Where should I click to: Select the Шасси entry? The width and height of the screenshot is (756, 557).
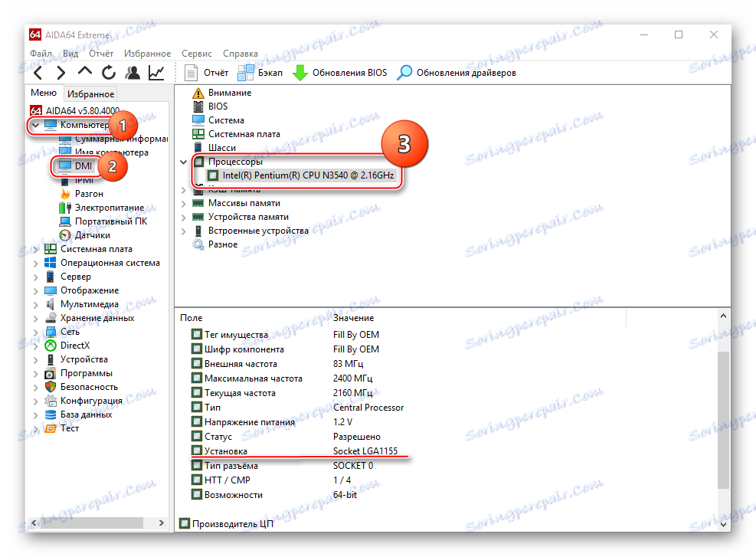coord(214,148)
